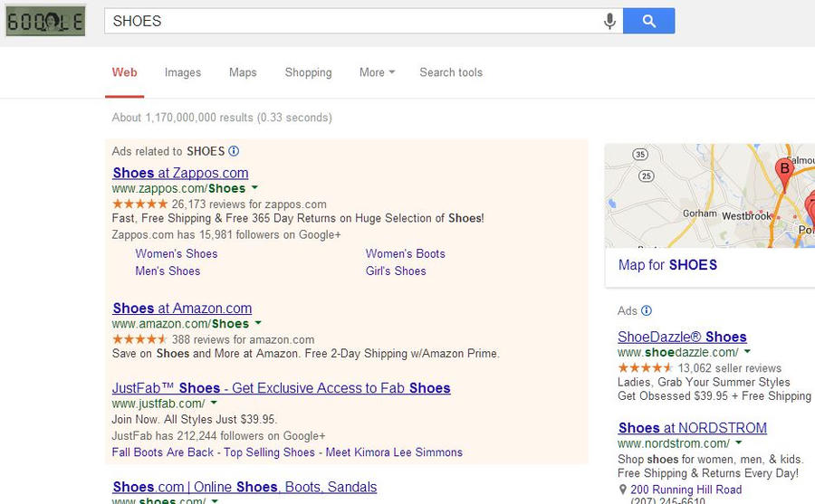Viewport: 815px width, 504px height.
Task: Switch to the Images tab
Action: (x=183, y=72)
